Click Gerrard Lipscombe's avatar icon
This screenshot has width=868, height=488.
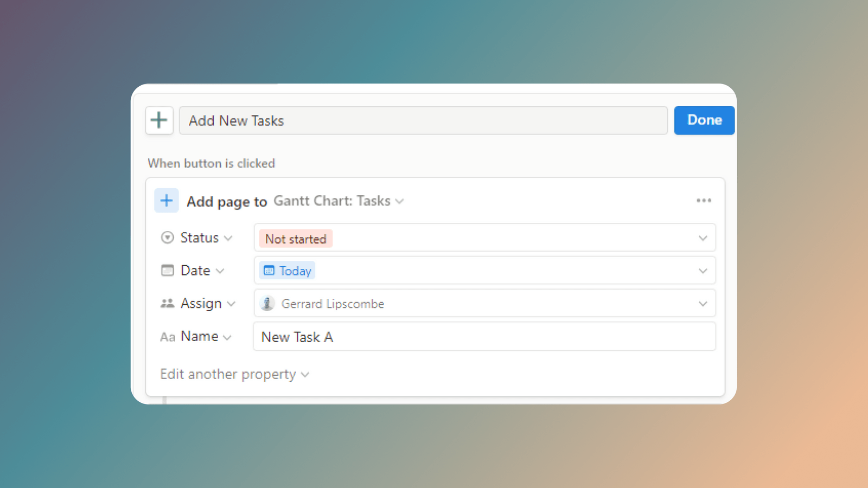pos(267,304)
